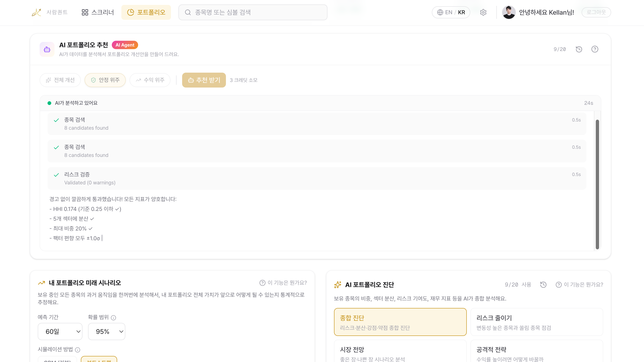Click history icon in AI 포트폴리오 추천 header
Image resolution: width=644 pixels, height=362 pixels.
click(579, 49)
